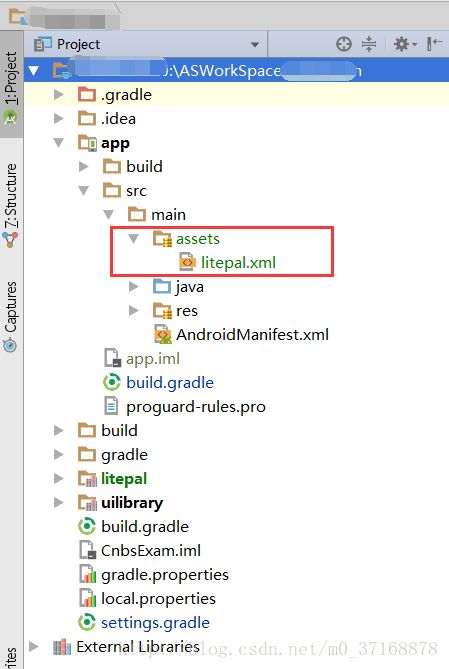Click the External Libraries books icon
Viewport: 449px width, 669px height.
(x=62, y=647)
